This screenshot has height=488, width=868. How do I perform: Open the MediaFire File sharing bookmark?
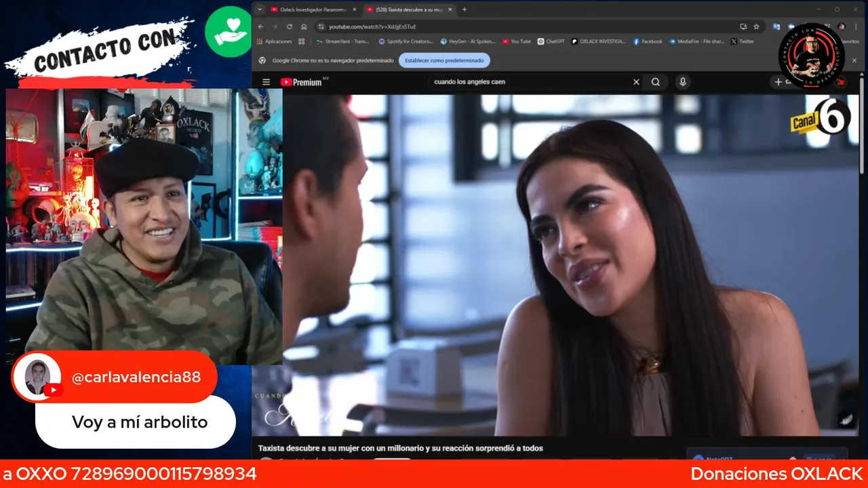[x=696, y=41]
